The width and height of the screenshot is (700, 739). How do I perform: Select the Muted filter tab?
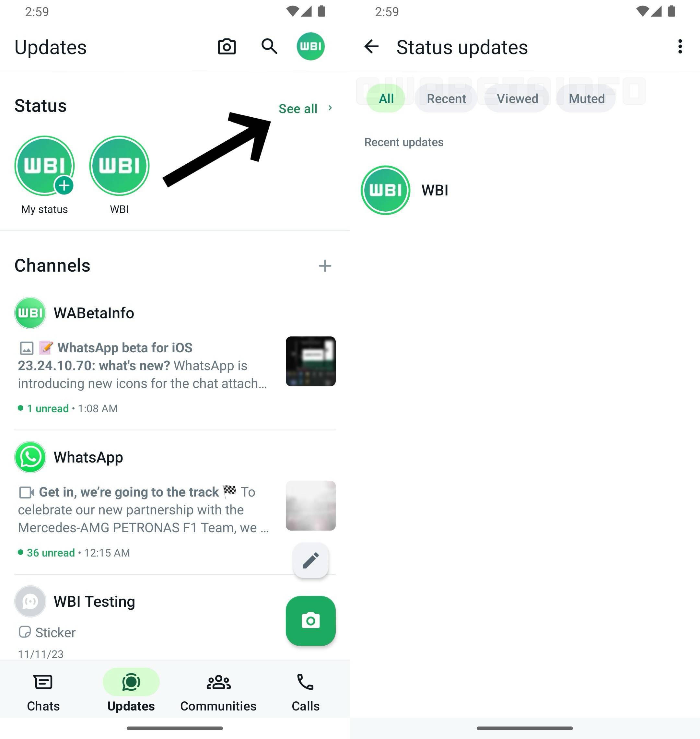click(586, 99)
